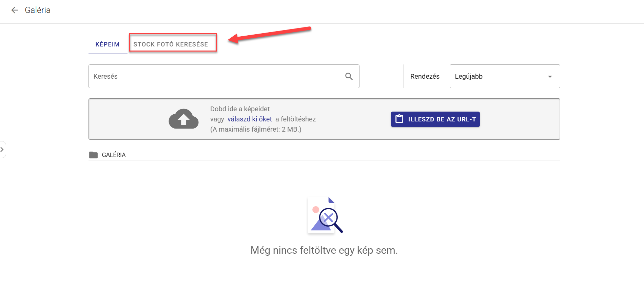Image resolution: width=644 pixels, height=290 pixels.
Task: Click the 'Dobd ide a képeidet' text
Action: (x=240, y=109)
